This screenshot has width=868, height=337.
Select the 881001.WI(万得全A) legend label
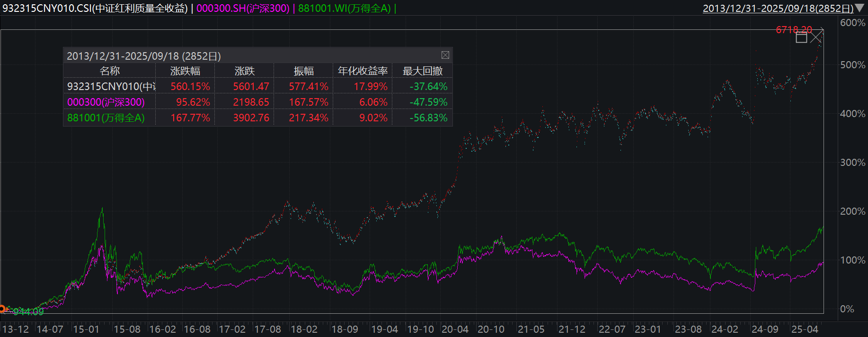point(344,8)
